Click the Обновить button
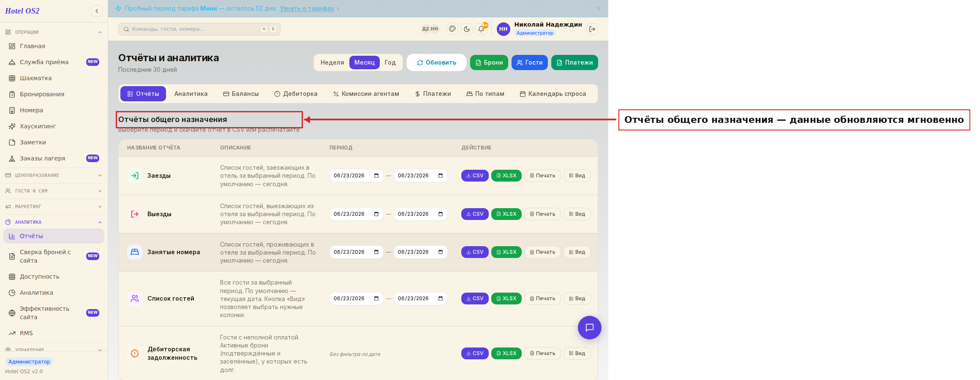 pos(437,62)
